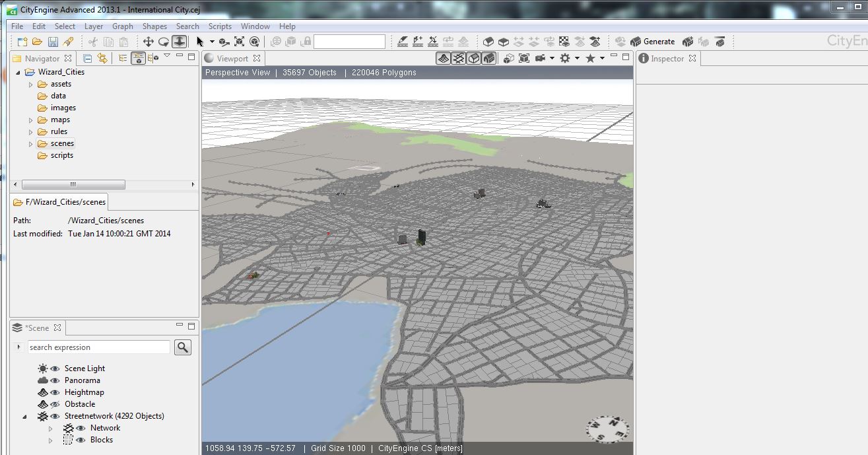Choose the Transform Move tool
The height and width of the screenshot is (455, 868).
(224, 42)
